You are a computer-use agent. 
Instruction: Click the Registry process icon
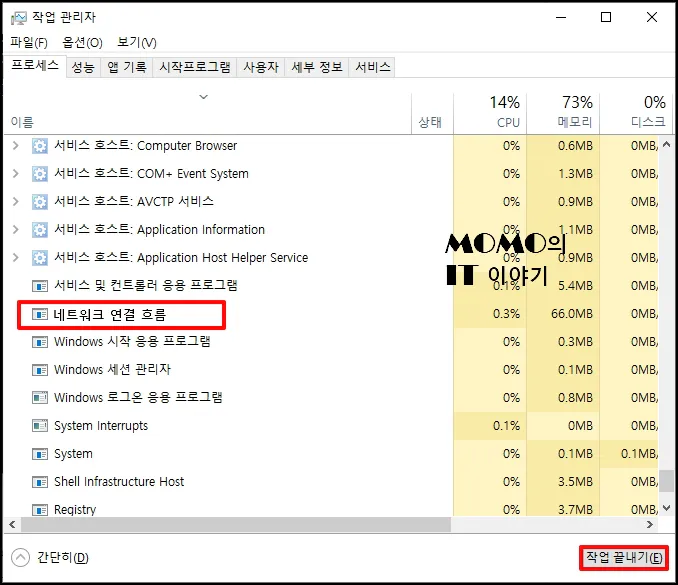[x=40, y=510]
